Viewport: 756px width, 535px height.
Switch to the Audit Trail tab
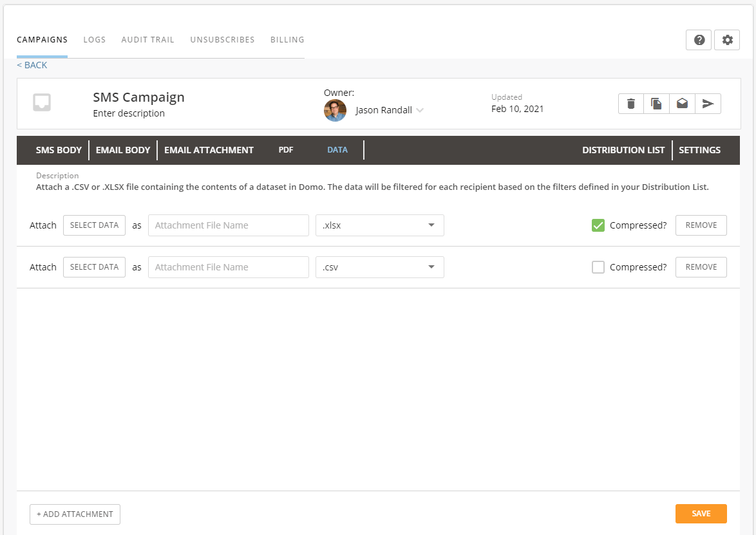(147, 39)
